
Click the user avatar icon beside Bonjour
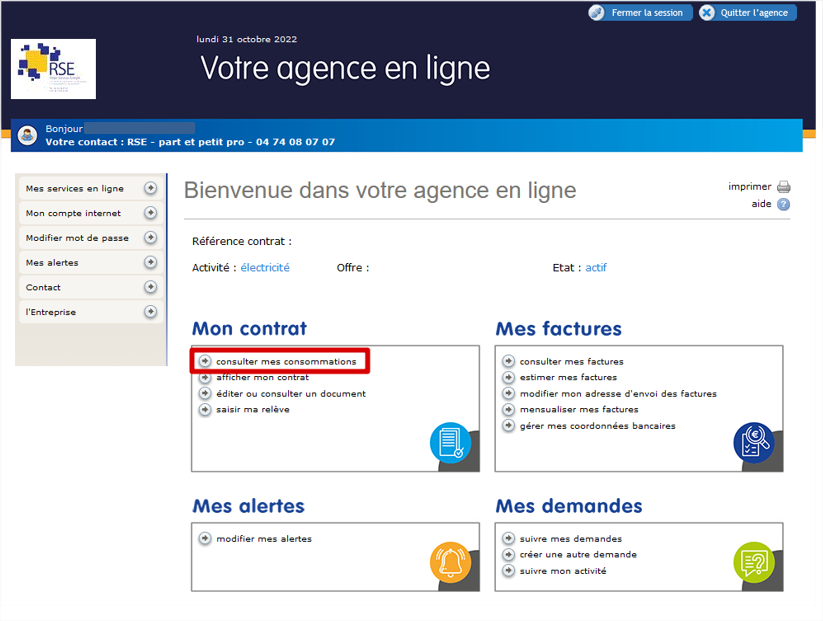tap(27, 136)
